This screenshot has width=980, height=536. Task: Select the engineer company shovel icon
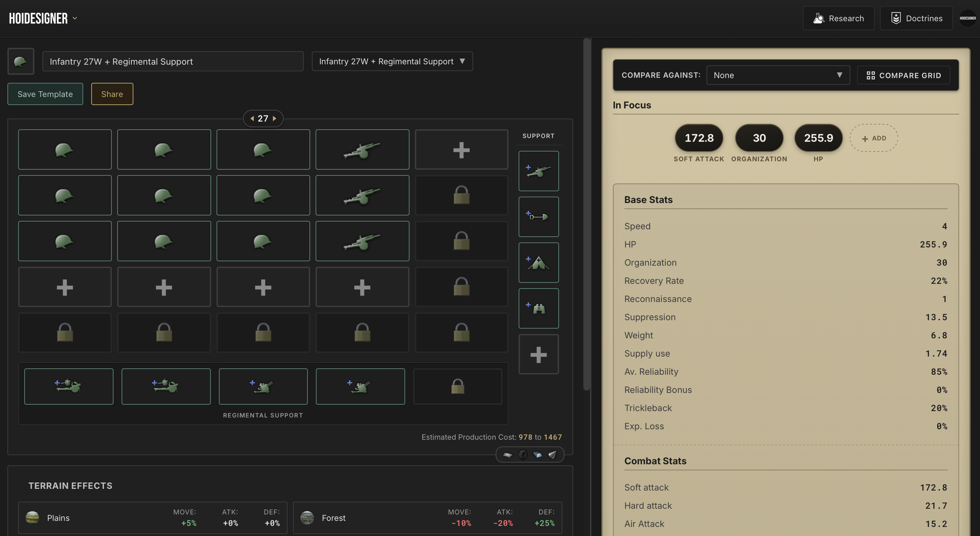(x=539, y=217)
